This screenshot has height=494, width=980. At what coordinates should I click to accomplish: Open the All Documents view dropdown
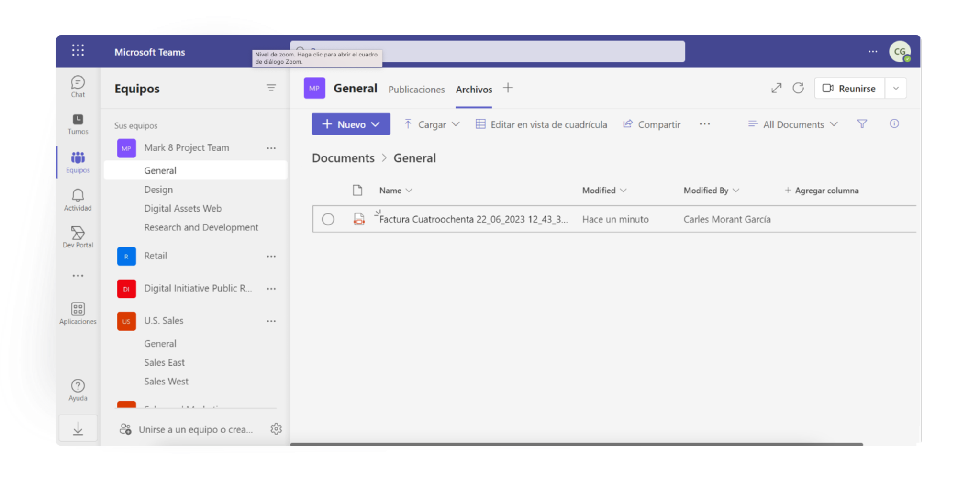click(x=793, y=124)
